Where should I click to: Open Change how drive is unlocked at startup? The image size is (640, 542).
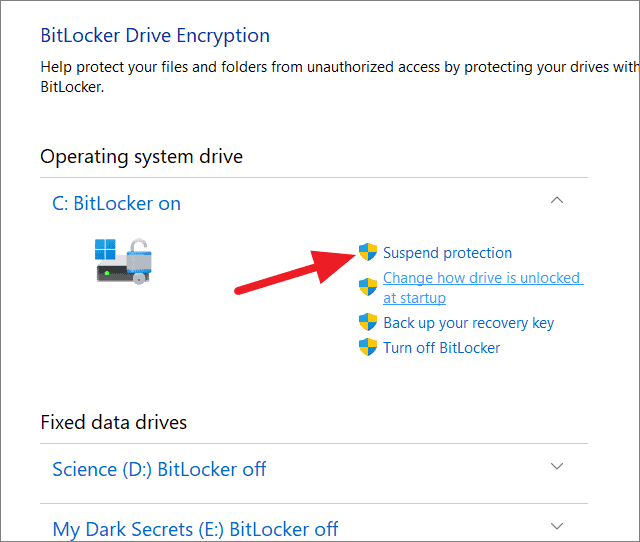click(x=483, y=288)
